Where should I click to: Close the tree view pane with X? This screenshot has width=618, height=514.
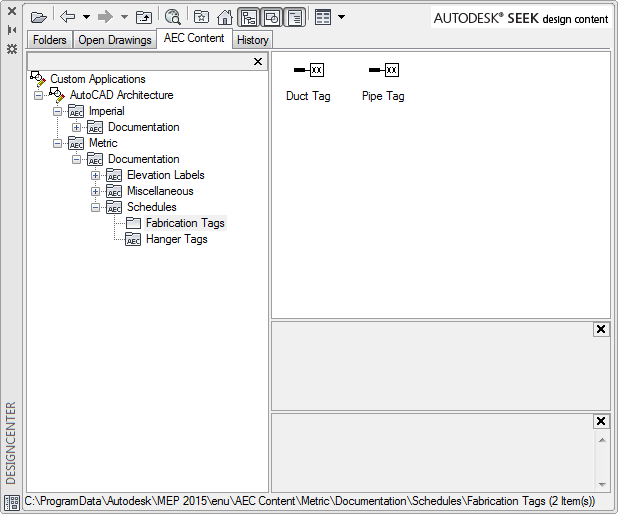tap(258, 61)
